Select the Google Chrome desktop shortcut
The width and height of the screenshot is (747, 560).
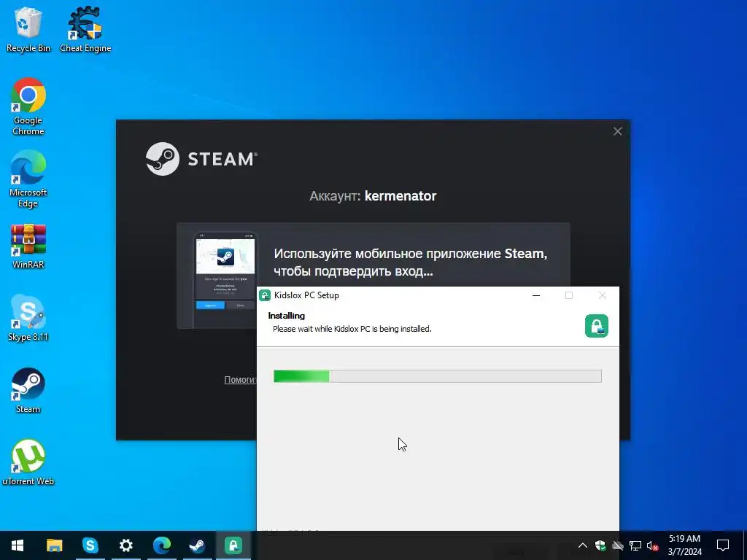28,106
